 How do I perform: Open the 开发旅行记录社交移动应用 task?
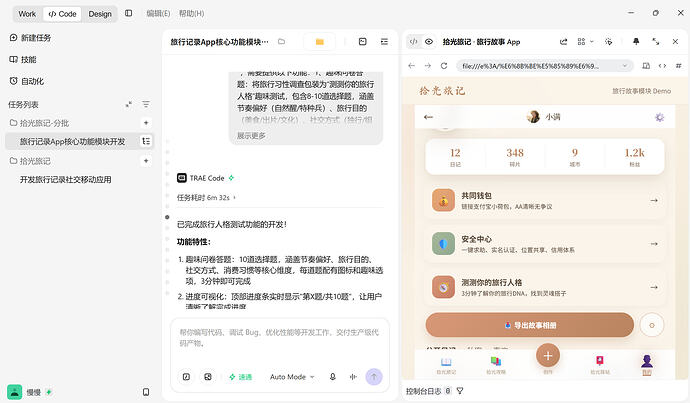coord(66,180)
